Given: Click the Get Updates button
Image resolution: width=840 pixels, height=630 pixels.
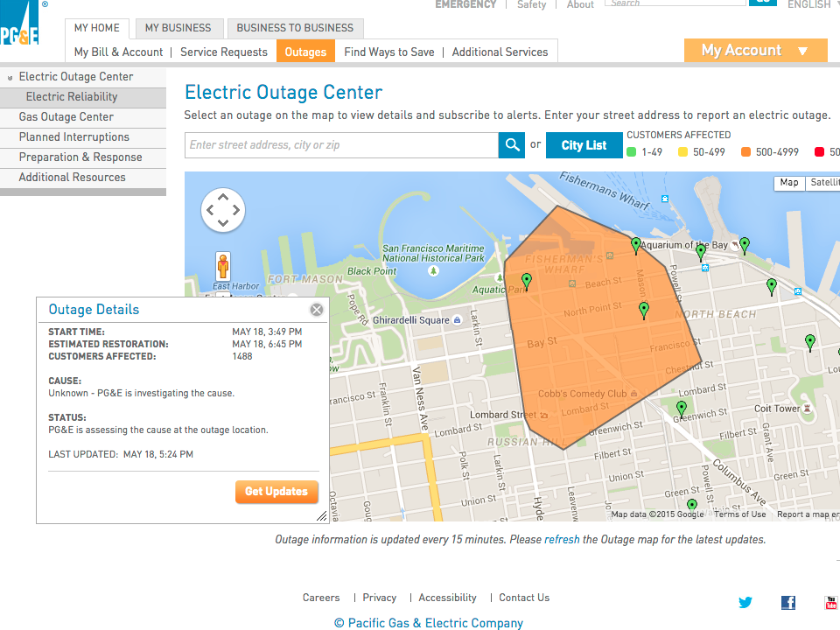Looking at the screenshot, I should click(276, 492).
